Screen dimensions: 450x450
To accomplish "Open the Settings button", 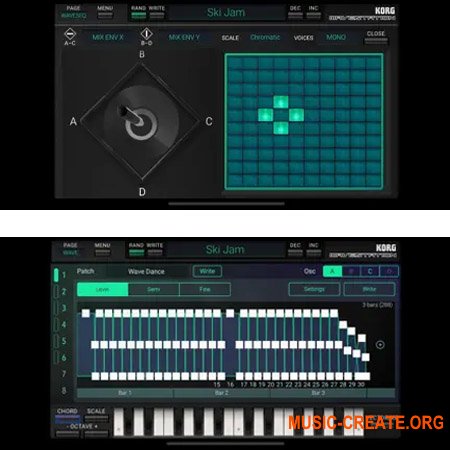I will (314, 289).
